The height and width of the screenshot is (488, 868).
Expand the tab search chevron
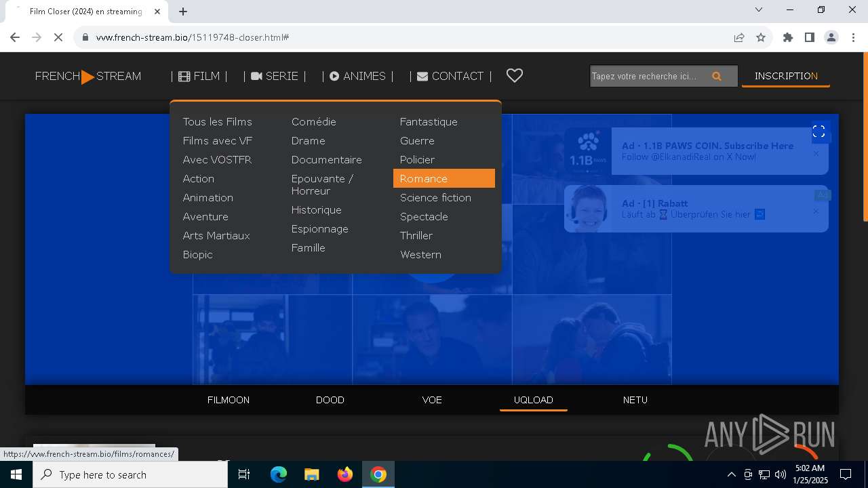coord(759,9)
